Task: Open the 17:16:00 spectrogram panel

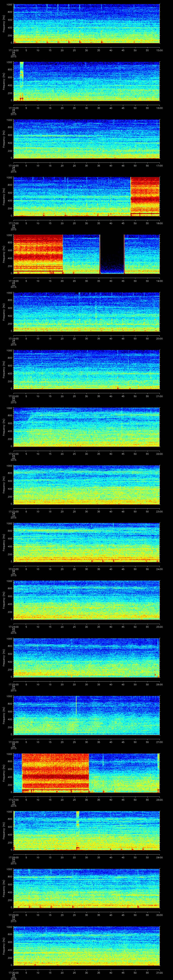Action: [x=86, y=139]
